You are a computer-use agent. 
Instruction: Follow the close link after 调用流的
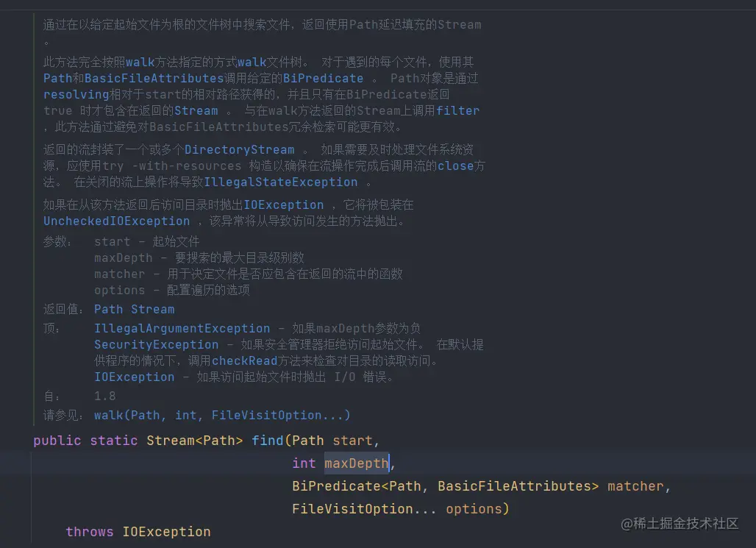click(456, 166)
